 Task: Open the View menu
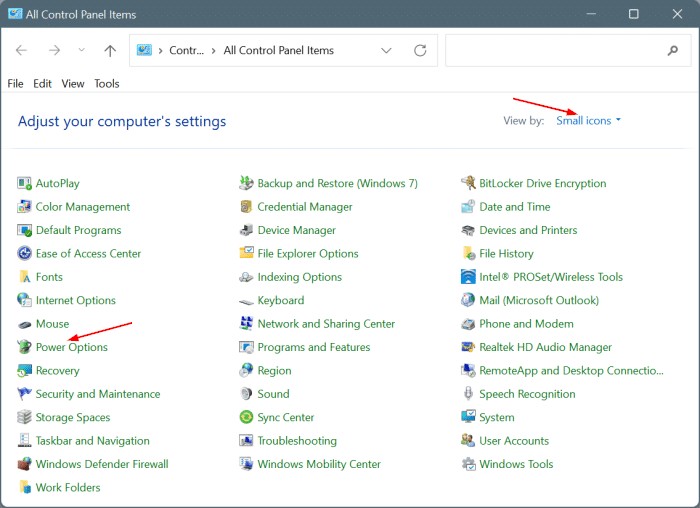pos(73,83)
